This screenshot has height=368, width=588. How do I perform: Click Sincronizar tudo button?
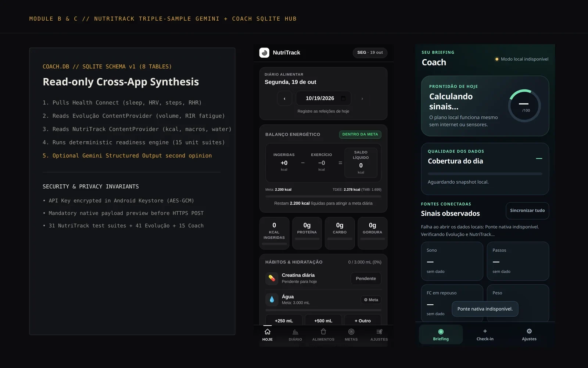(527, 210)
